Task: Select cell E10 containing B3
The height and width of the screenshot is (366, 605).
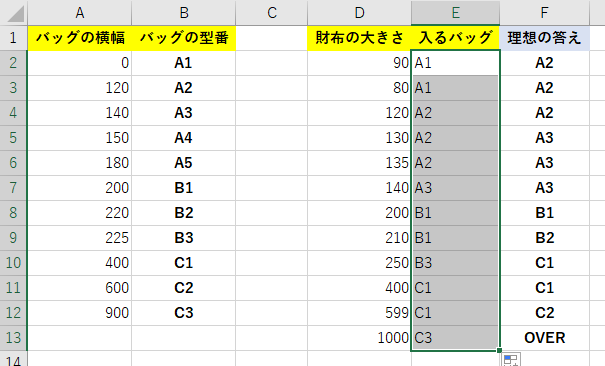Action: [455, 263]
